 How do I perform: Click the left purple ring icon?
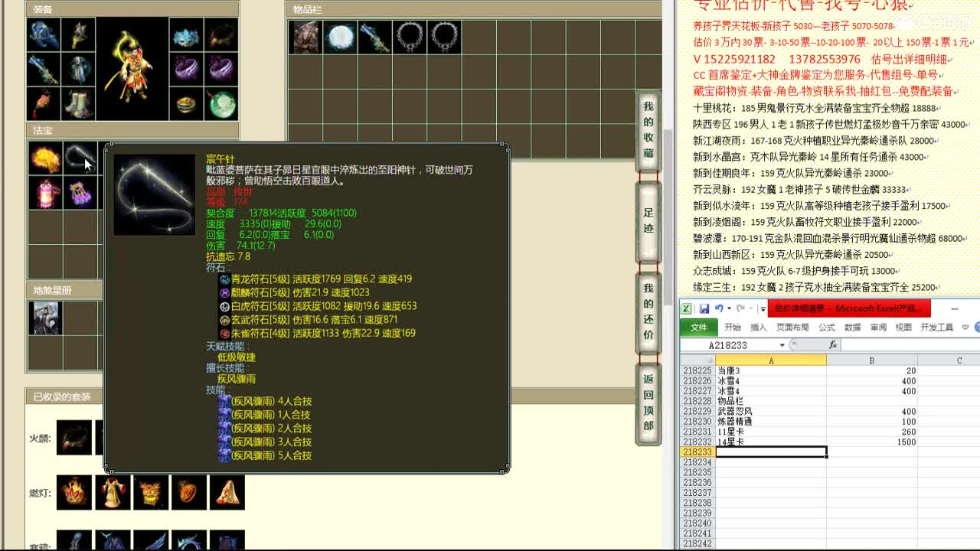(186, 70)
